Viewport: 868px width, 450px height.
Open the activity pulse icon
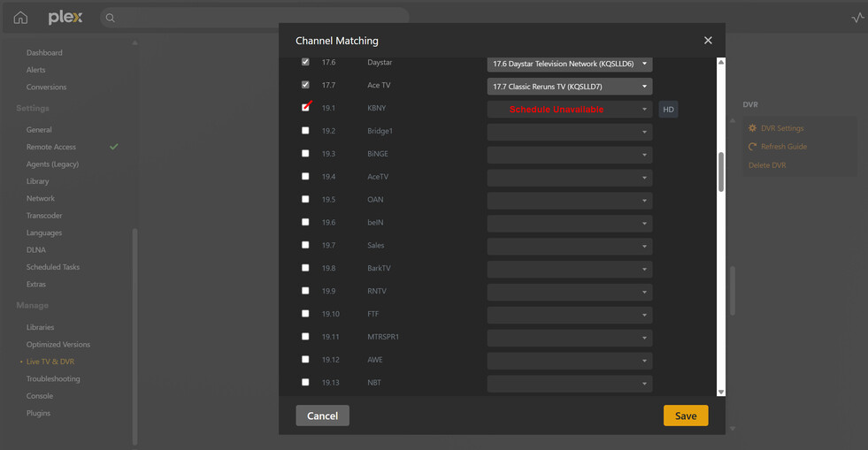[x=857, y=18]
